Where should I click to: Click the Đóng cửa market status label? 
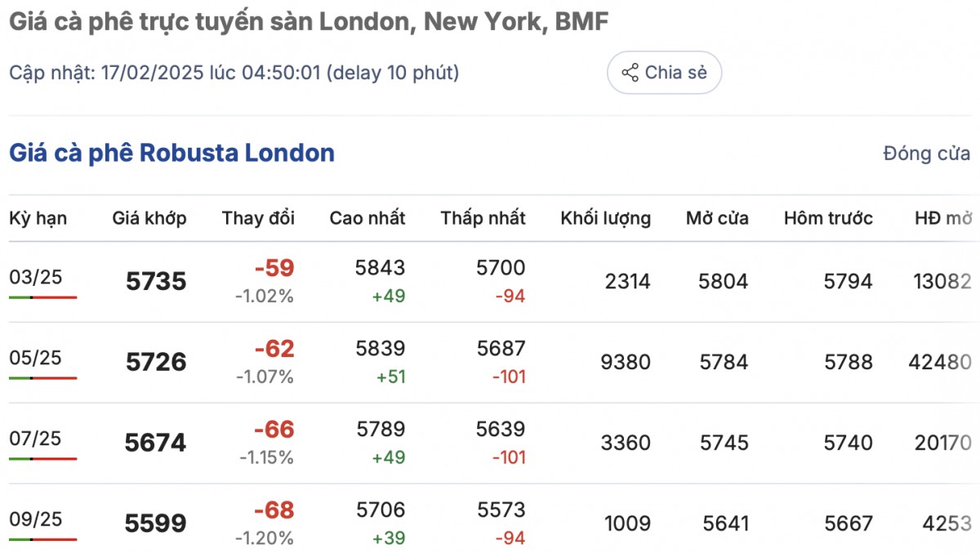pyautogui.click(x=926, y=154)
